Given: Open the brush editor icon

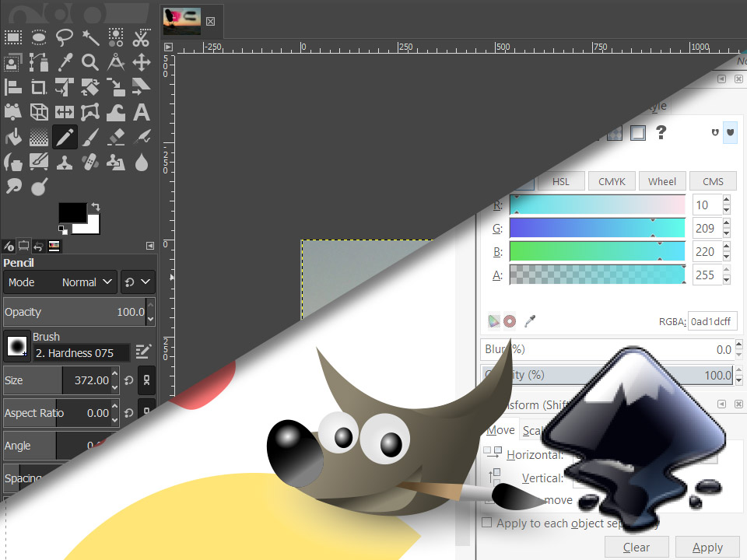Looking at the screenshot, I should (x=143, y=352).
